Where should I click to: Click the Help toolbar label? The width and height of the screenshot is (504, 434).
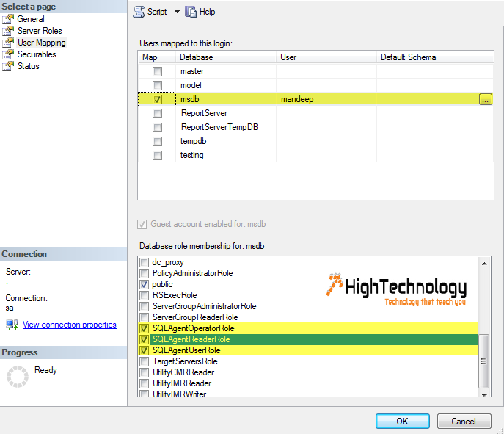point(208,12)
